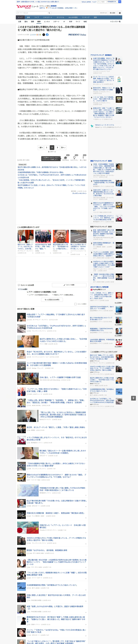Viewport: 138px width, 644px height.
Task: Click the keyword search magnifier icon
Action: [49, 13]
